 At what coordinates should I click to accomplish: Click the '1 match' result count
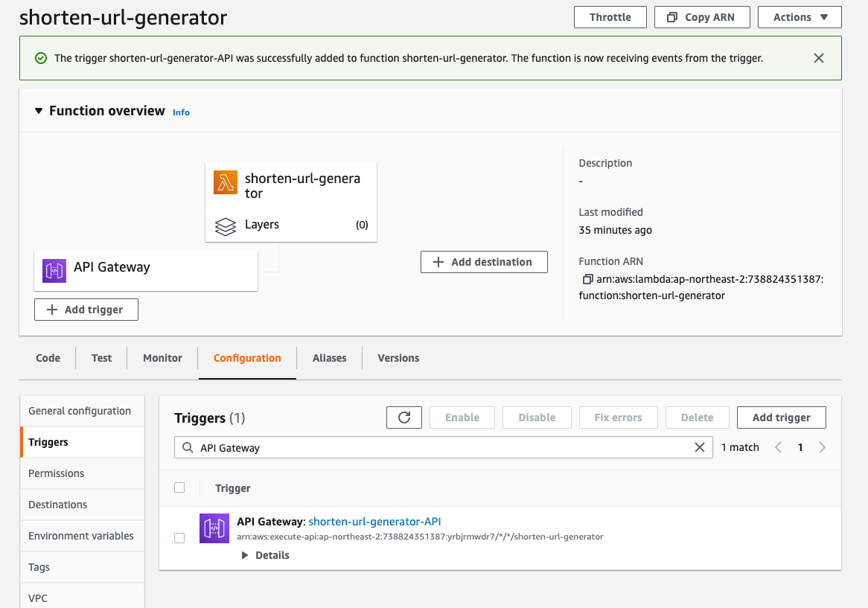point(740,447)
